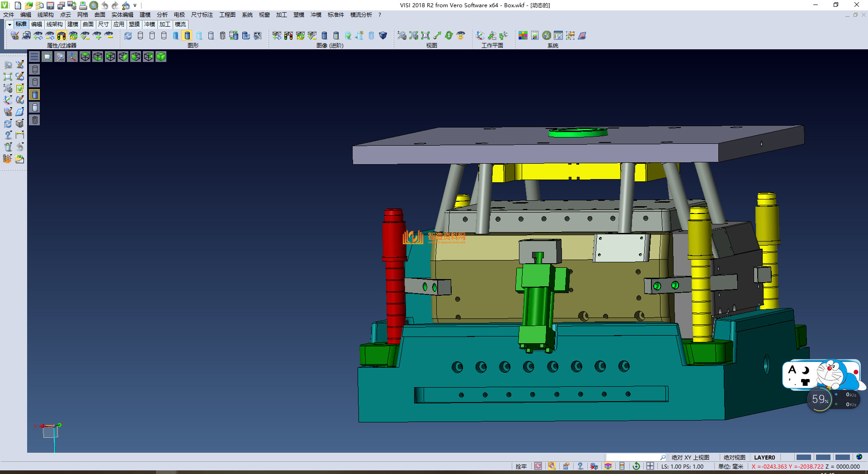This screenshot has height=474, width=868.
Task: Toggle the grid icon in the status bar
Action: click(x=650, y=466)
